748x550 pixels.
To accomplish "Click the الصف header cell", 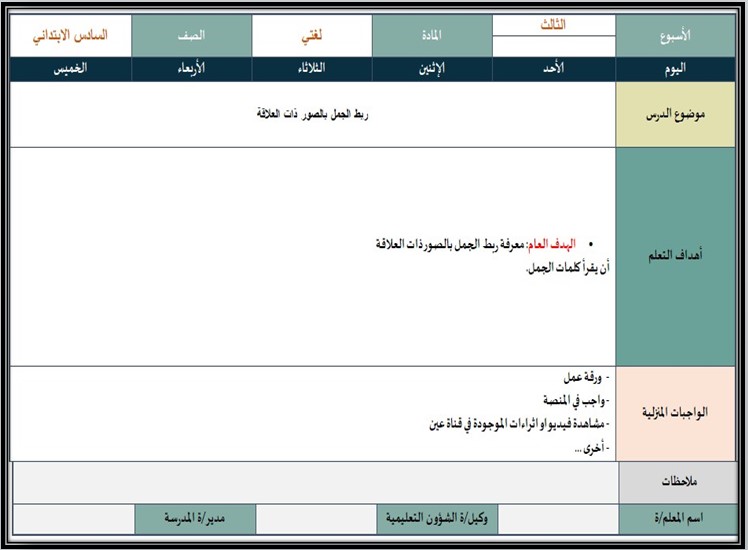I will [191, 36].
